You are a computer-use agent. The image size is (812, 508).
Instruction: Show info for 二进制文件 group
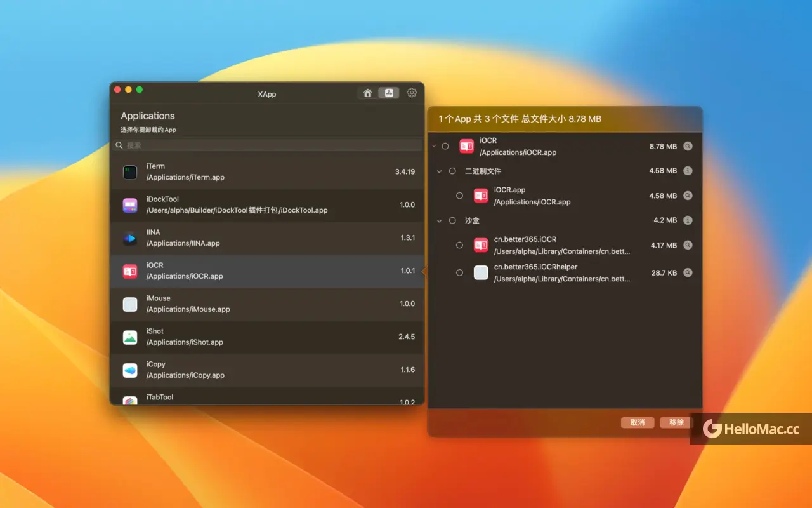click(x=688, y=171)
